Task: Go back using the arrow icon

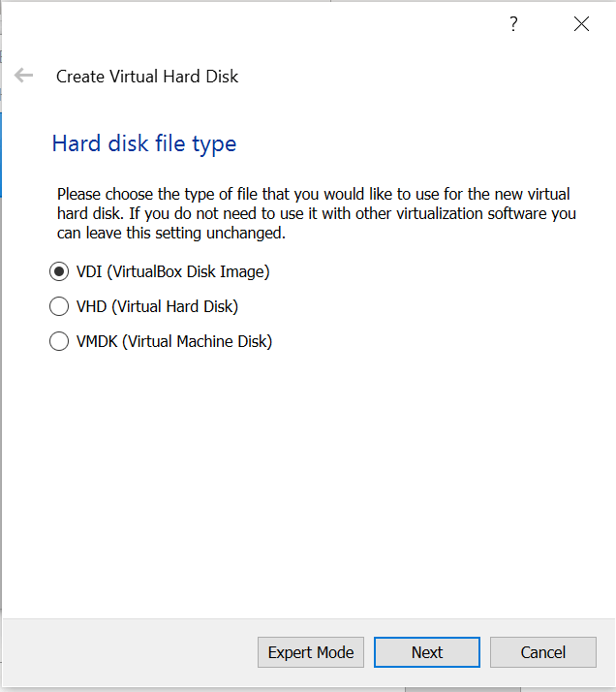Action: click(23, 76)
